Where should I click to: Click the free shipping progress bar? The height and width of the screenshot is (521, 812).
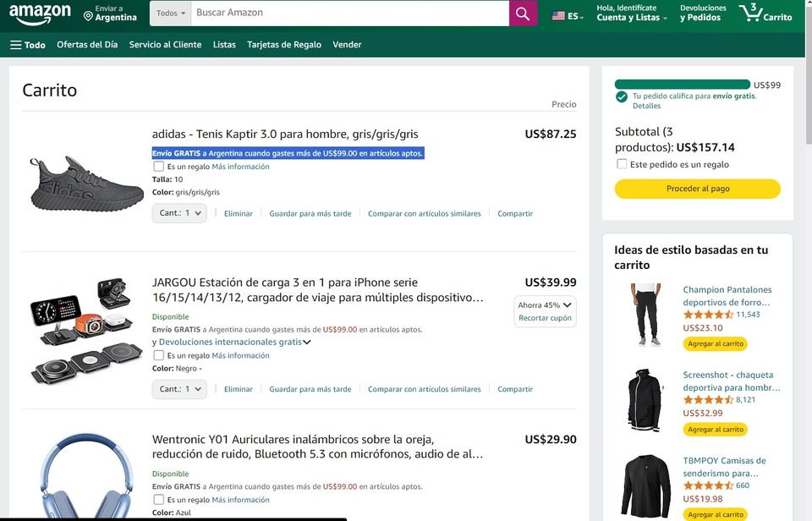point(683,85)
